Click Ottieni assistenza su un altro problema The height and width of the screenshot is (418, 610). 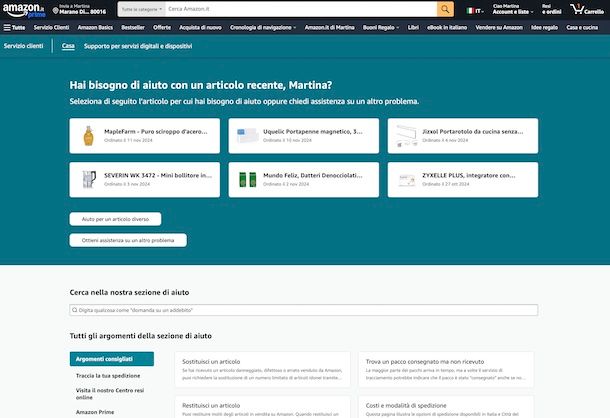point(128,240)
